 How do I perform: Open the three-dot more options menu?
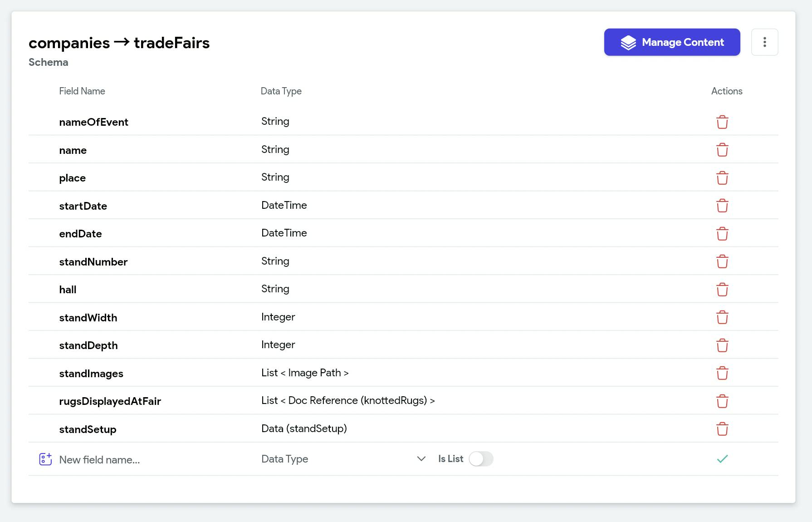(764, 42)
